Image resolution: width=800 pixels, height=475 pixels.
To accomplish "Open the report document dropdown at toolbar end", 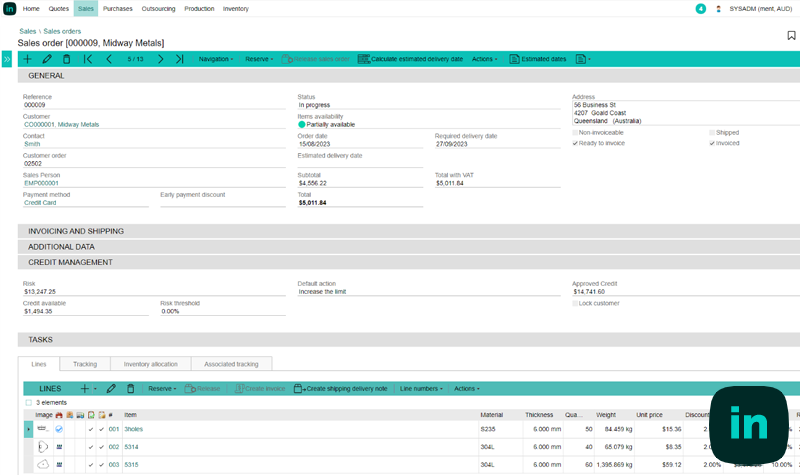I will 583,59.
